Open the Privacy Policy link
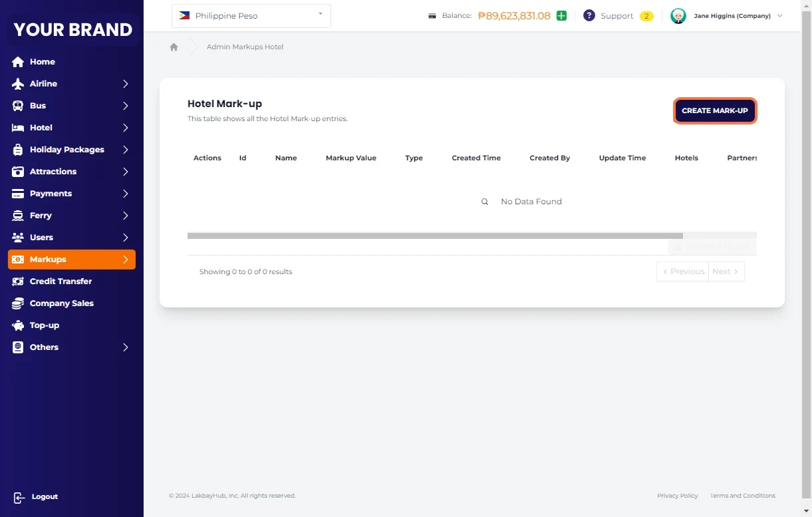The width and height of the screenshot is (812, 517). coord(677,496)
